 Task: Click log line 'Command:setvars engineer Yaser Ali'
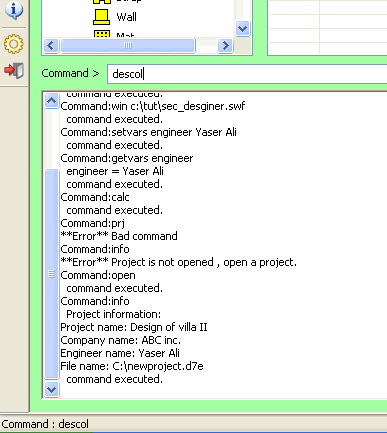point(148,132)
